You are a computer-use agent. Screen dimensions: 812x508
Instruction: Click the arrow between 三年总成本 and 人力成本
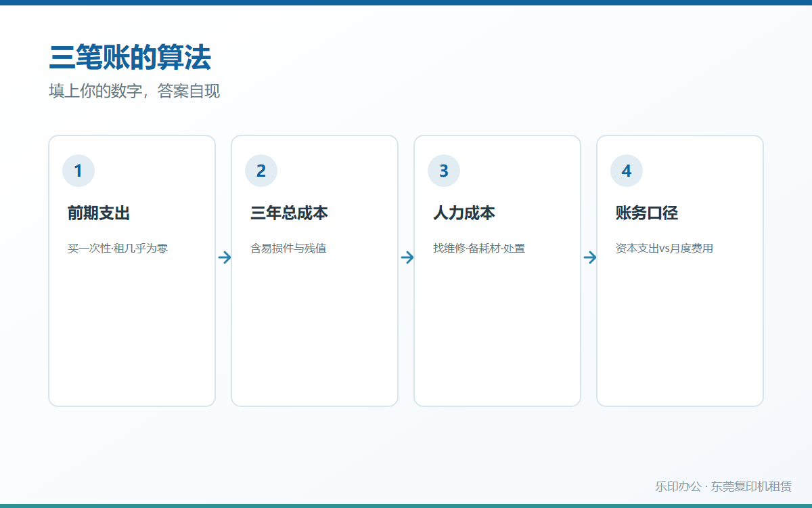tap(407, 257)
